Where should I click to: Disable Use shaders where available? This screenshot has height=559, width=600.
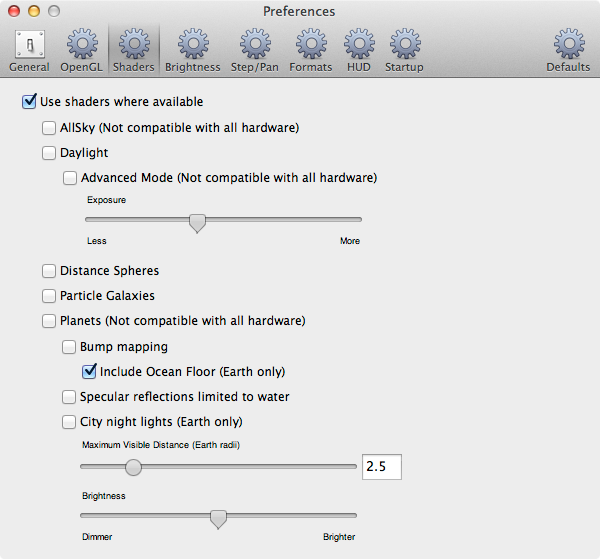pos(29,102)
